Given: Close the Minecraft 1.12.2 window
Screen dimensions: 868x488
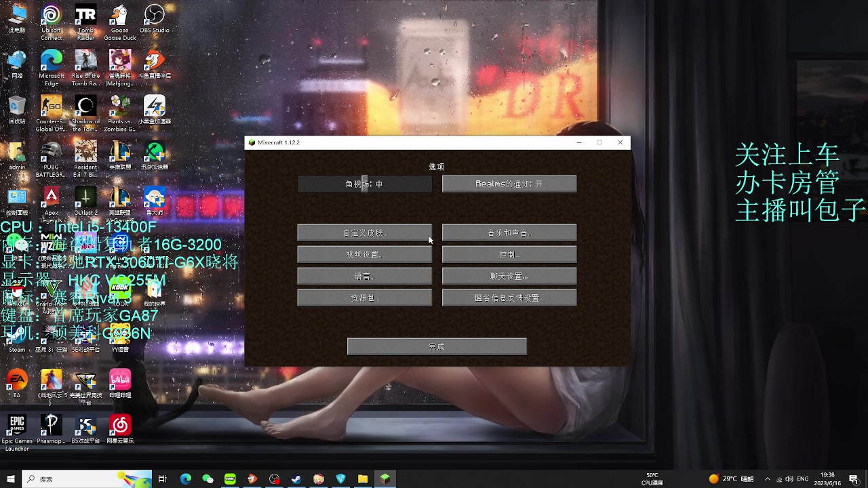Looking at the screenshot, I should (x=620, y=143).
